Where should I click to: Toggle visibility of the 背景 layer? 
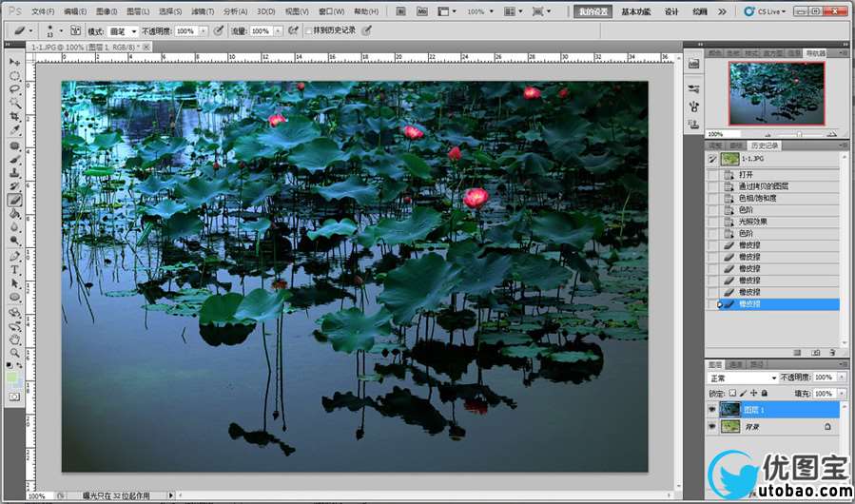713,428
